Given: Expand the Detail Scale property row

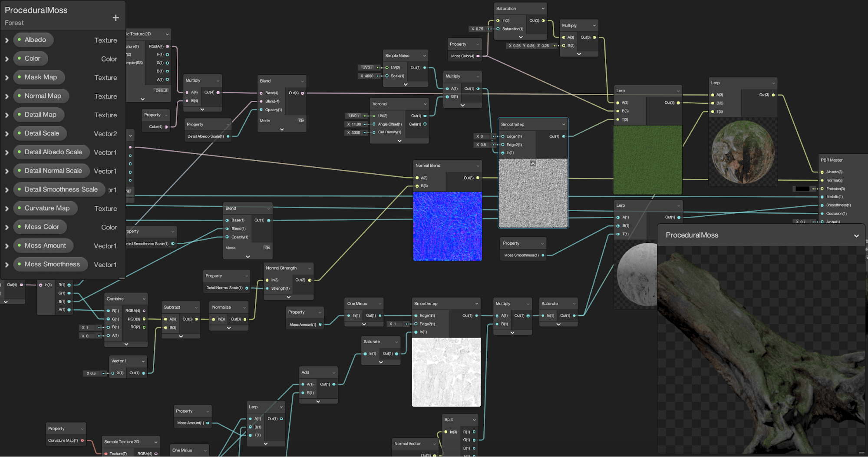Looking at the screenshot, I should click(x=7, y=134).
